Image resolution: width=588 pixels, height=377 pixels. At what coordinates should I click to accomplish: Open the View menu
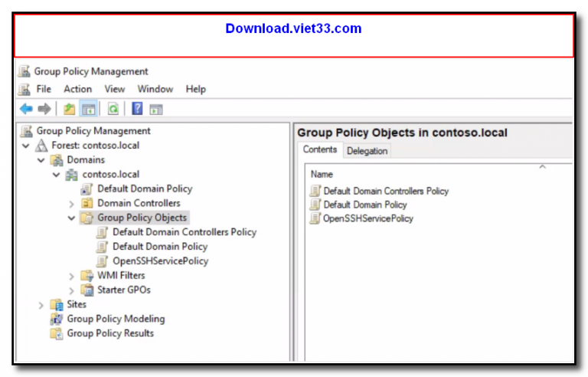click(115, 89)
